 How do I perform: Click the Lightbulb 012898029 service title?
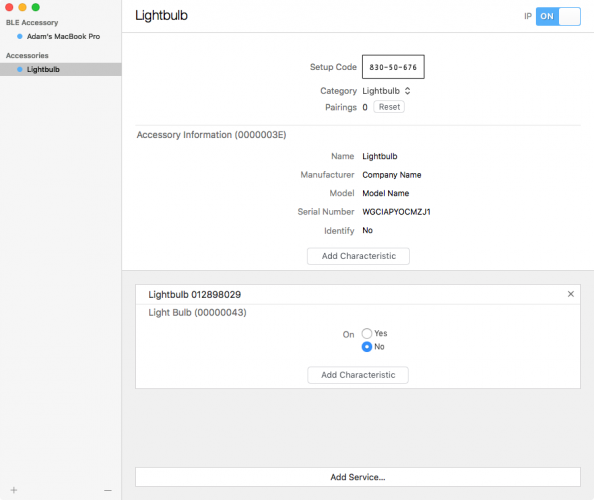pos(194,295)
